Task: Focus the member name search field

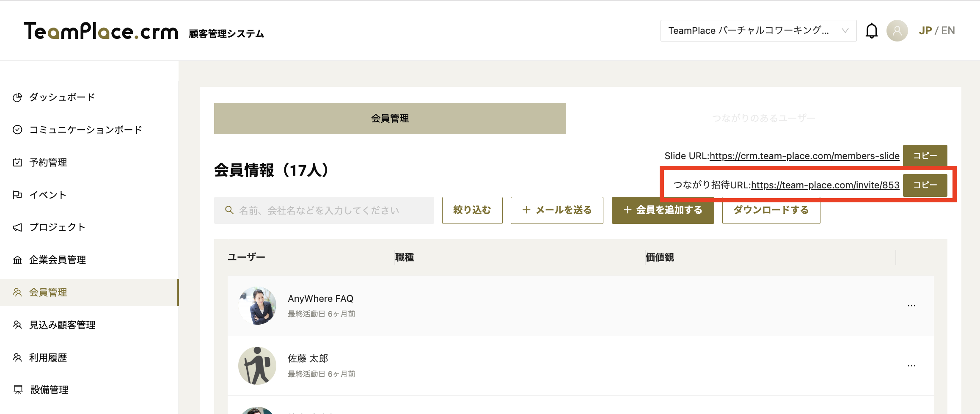Action: pos(324,210)
